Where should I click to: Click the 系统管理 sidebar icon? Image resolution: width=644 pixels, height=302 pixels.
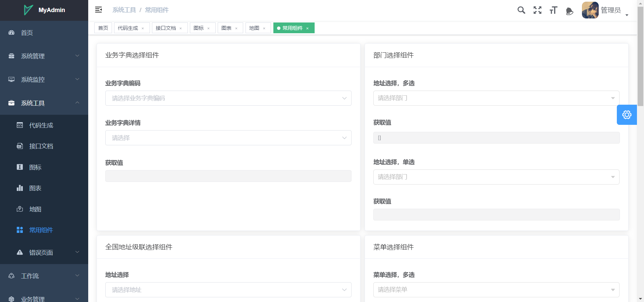click(x=11, y=56)
